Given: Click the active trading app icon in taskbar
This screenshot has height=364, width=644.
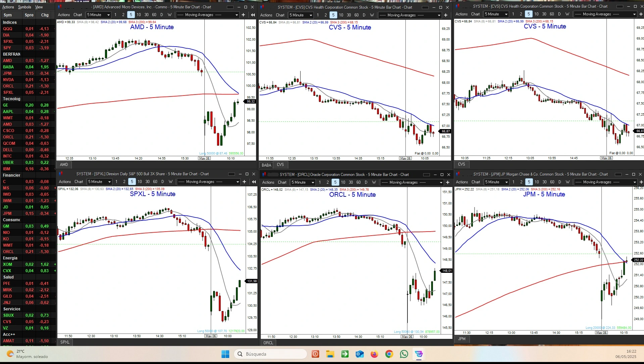Looking at the screenshot, I should tap(419, 354).
